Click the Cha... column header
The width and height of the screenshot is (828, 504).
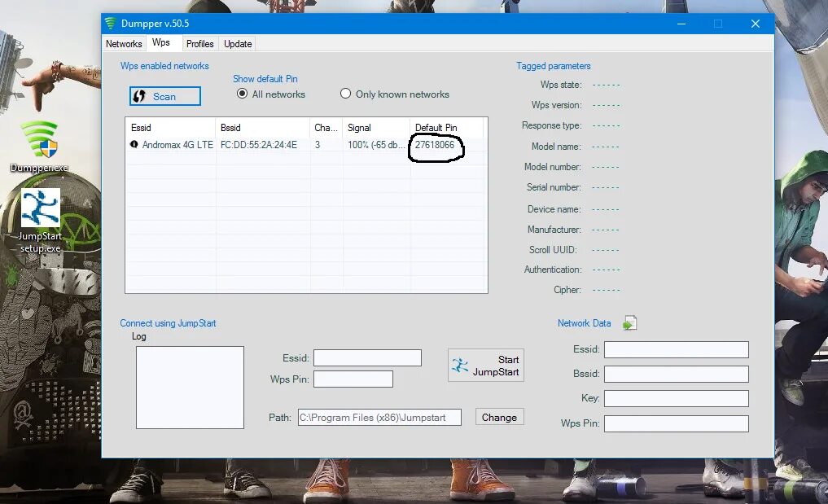326,128
